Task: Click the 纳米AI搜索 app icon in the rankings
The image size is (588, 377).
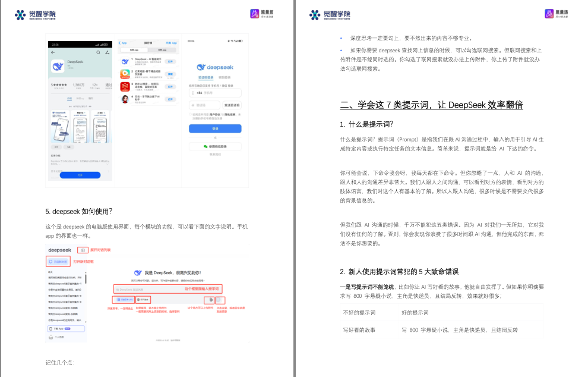Action: pos(125,87)
